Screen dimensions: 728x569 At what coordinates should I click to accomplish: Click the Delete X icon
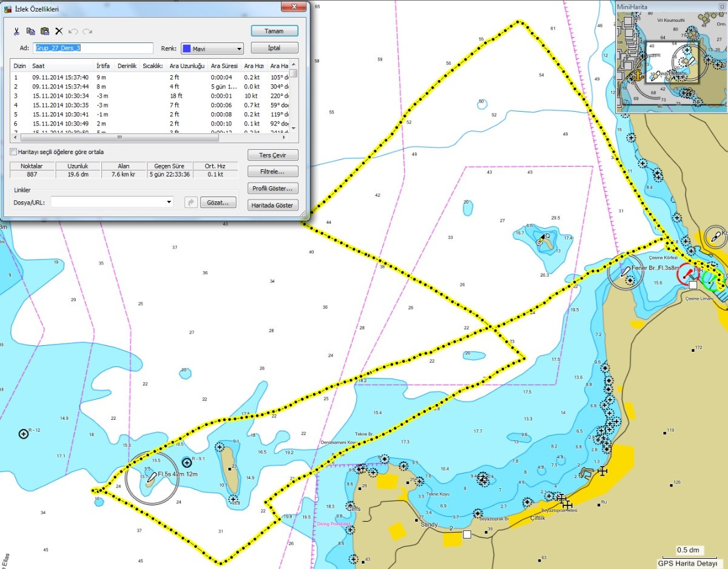59,31
